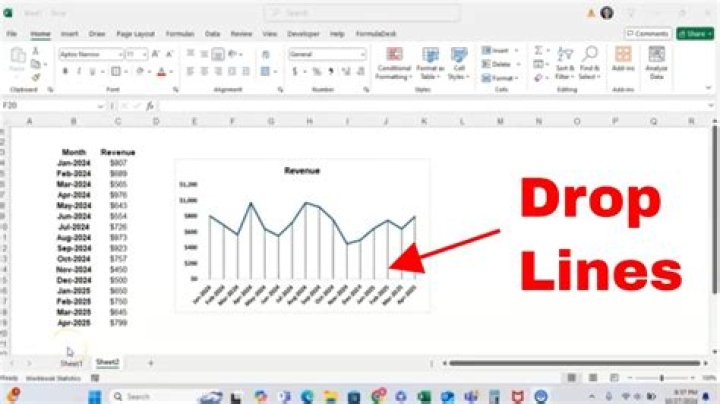Click the AutoSum sigma icon

[538, 49]
